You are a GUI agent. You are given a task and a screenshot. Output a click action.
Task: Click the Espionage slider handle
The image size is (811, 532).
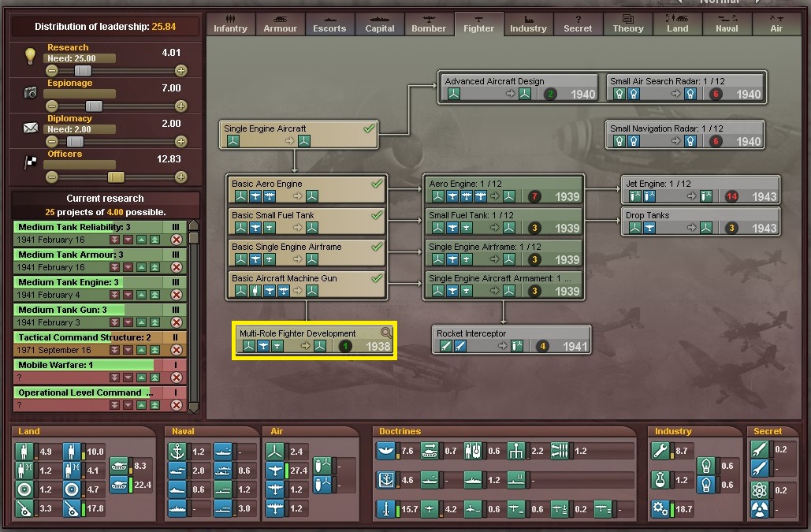click(94, 106)
